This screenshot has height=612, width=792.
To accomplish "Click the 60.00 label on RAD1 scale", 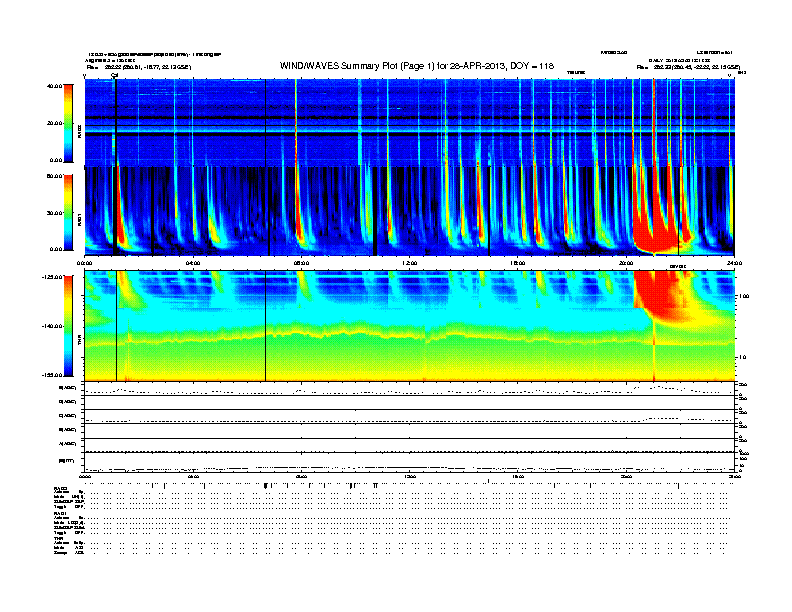I will (x=55, y=176).
